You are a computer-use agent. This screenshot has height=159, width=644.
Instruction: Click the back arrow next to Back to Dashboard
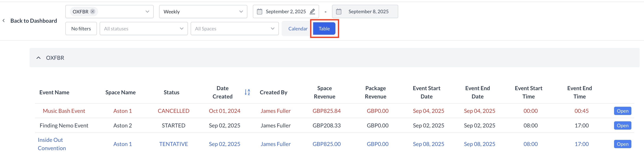(4, 21)
